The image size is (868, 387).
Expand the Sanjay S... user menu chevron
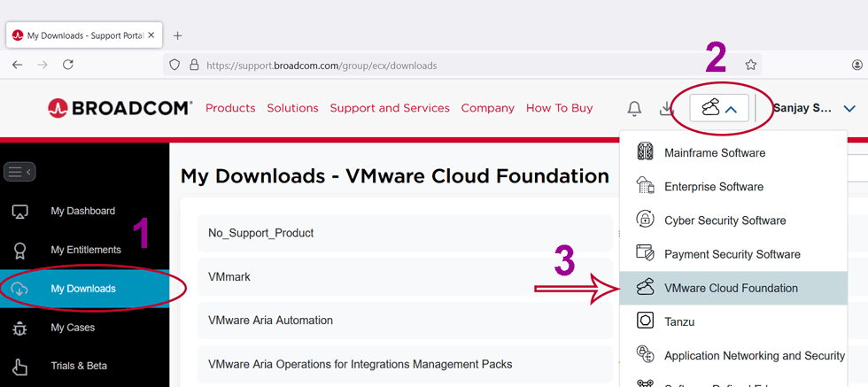click(849, 109)
